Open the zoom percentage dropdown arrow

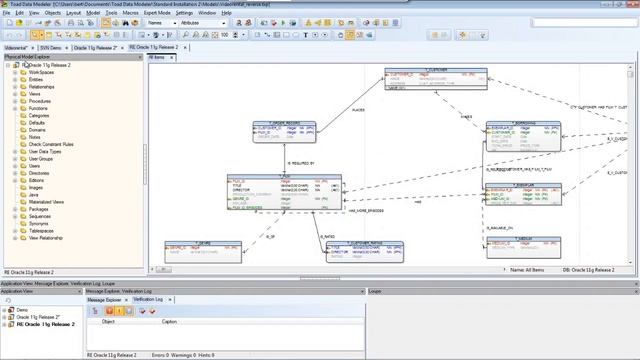click(x=244, y=35)
